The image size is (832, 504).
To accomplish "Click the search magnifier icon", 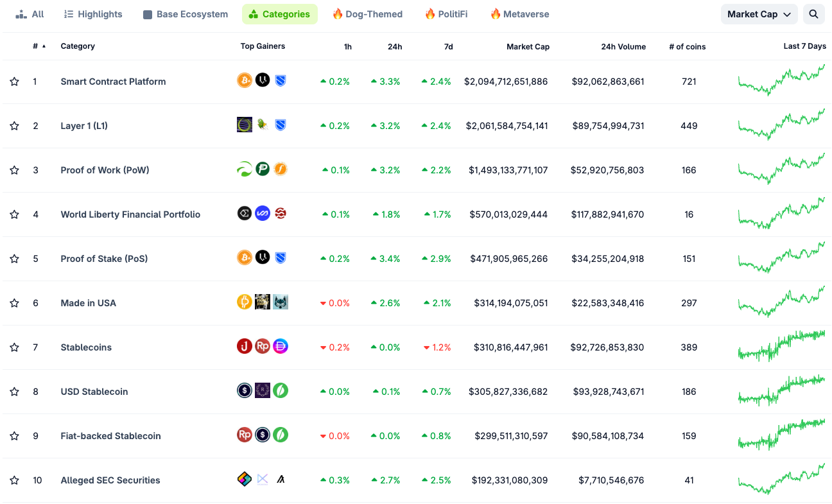I will [x=813, y=14].
